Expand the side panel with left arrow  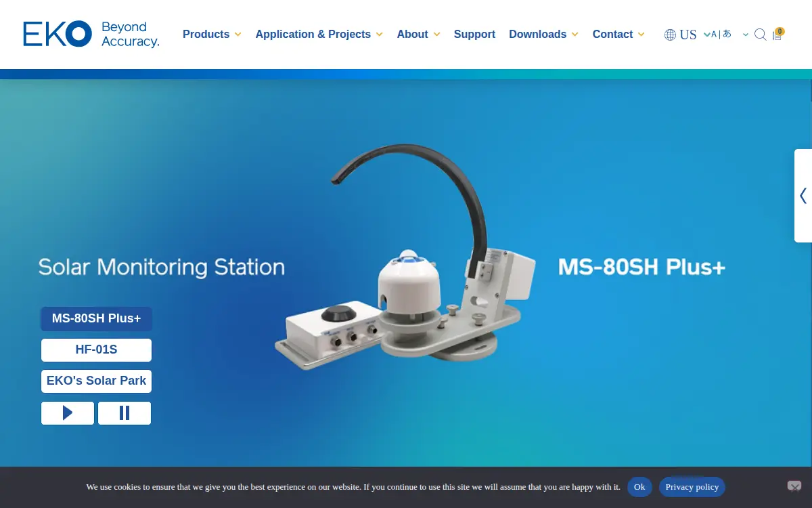pos(803,196)
